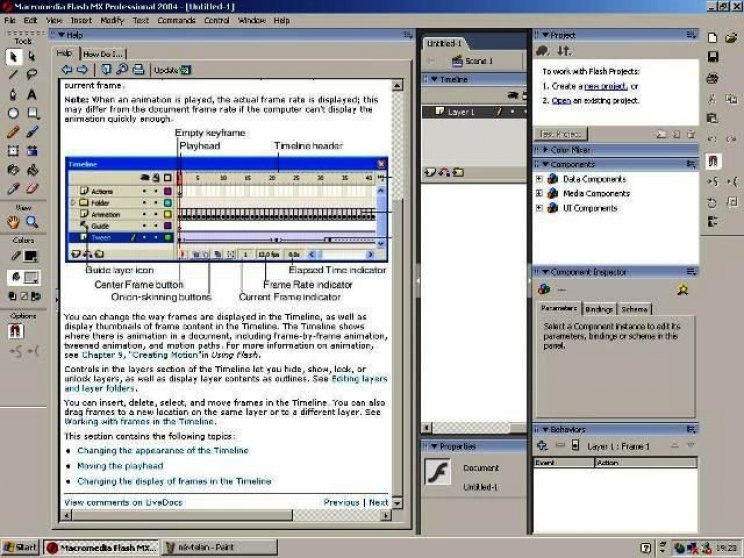Select the Oval tool

click(13, 113)
